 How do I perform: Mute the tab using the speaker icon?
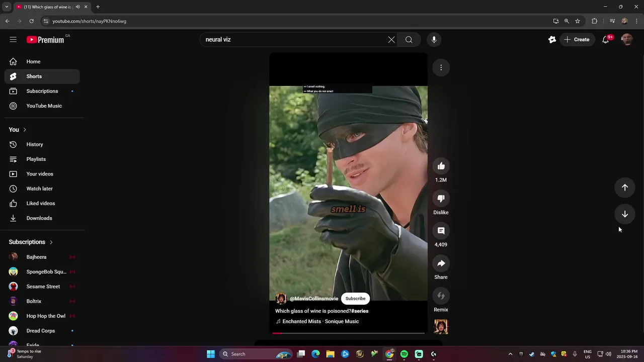(77, 7)
